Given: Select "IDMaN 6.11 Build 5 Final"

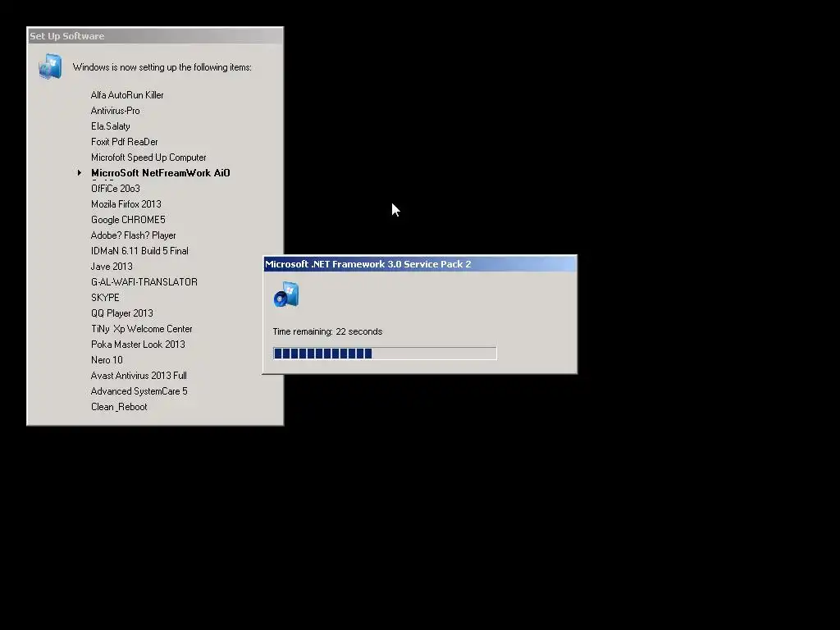Looking at the screenshot, I should click(139, 250).
